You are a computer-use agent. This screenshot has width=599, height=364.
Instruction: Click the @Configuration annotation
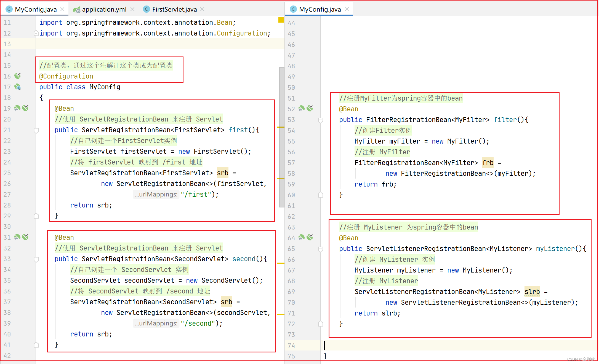(66, 76)
